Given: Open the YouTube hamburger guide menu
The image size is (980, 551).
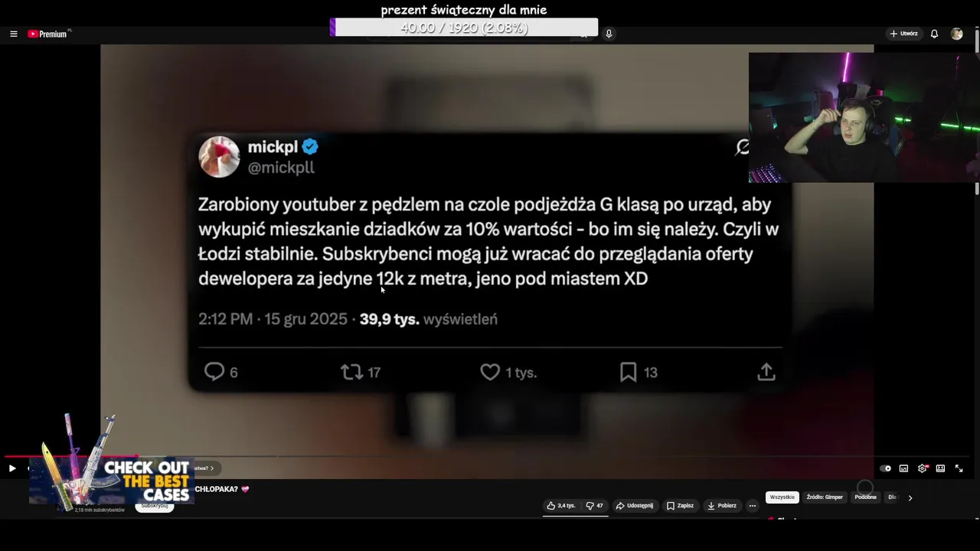Looking at the screenshot, I should pyautogui.click(x=13, y=34).
